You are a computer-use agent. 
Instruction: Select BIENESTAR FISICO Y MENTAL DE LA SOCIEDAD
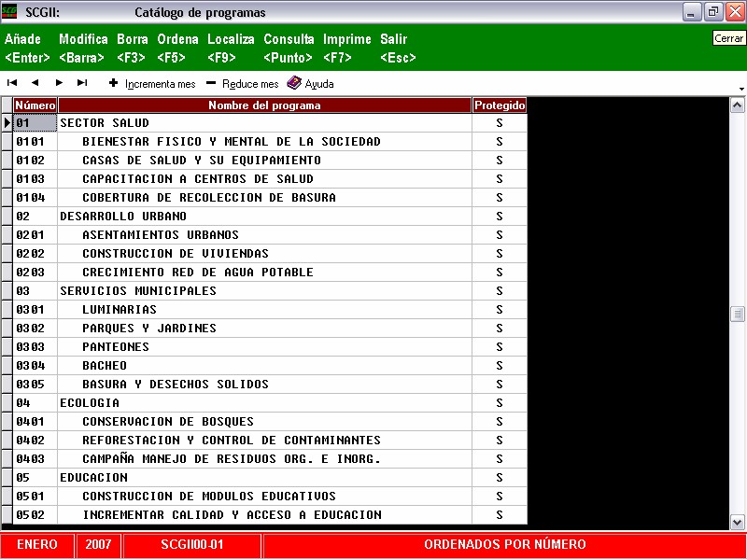pos(264,142)
